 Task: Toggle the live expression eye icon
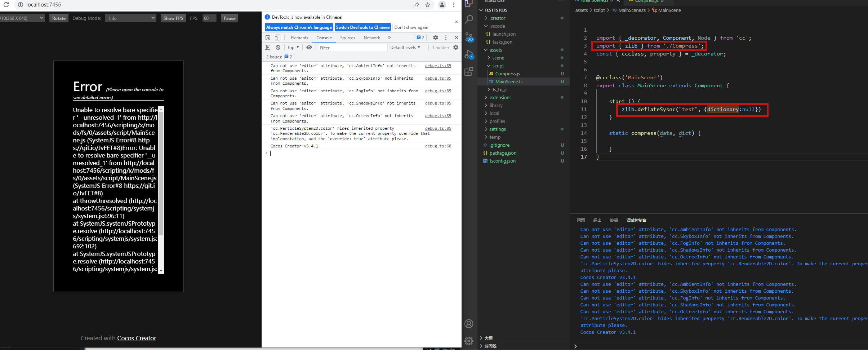(x=309, y=47)
